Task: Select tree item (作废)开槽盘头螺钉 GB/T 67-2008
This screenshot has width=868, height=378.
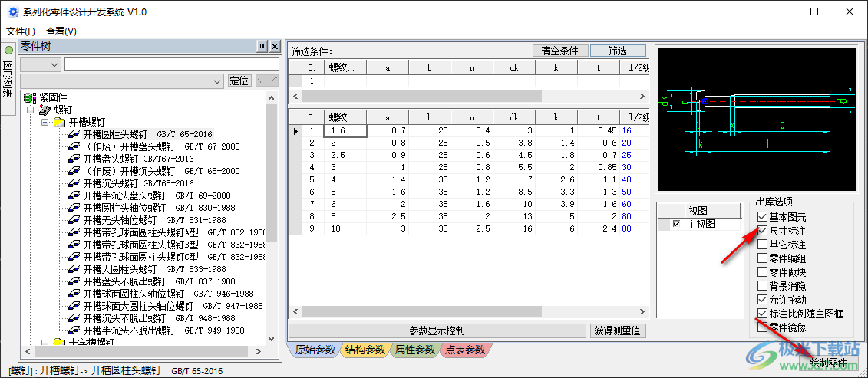Action: tap(162, 146)
